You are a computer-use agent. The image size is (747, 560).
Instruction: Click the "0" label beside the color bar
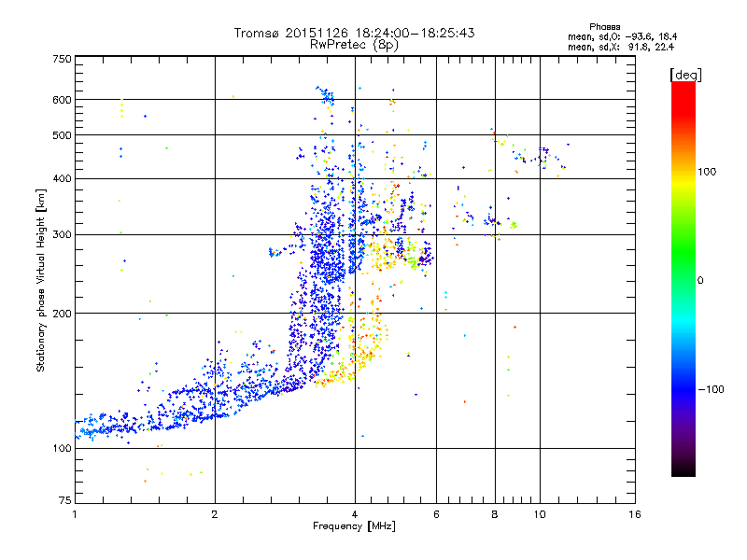pyautogui.click(x=700, y=281)
